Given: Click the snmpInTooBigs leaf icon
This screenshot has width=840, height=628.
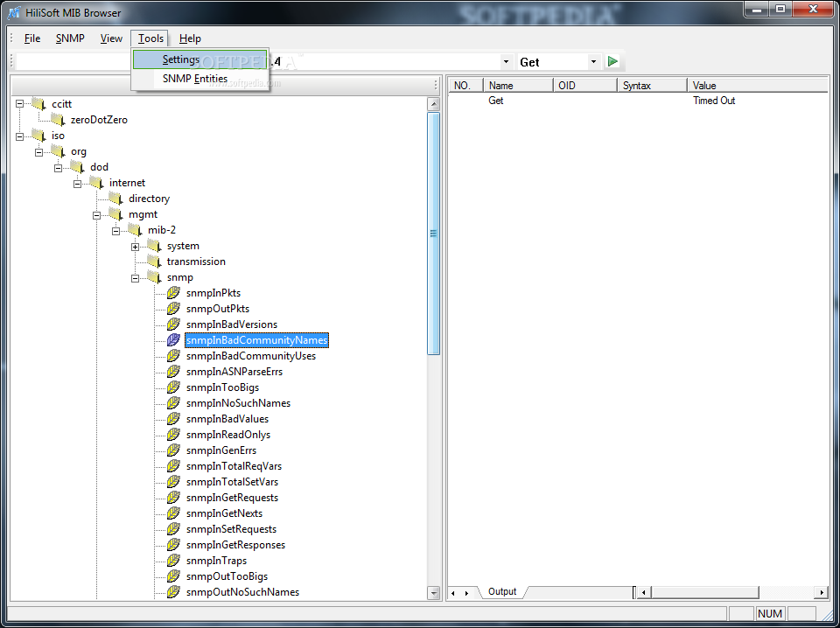Looking at the screenshot, I should pos(173,387).
